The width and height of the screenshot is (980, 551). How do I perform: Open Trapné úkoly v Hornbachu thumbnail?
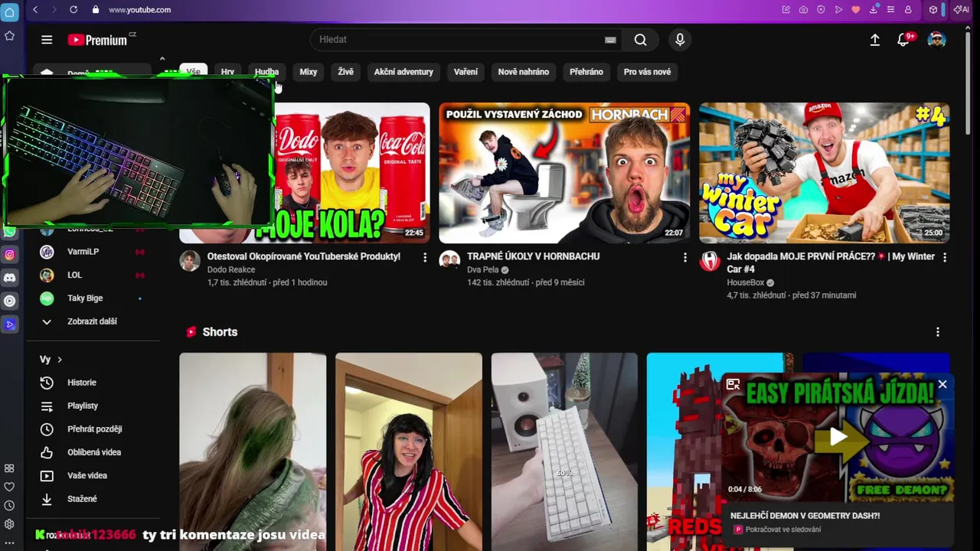coord(564,173)
